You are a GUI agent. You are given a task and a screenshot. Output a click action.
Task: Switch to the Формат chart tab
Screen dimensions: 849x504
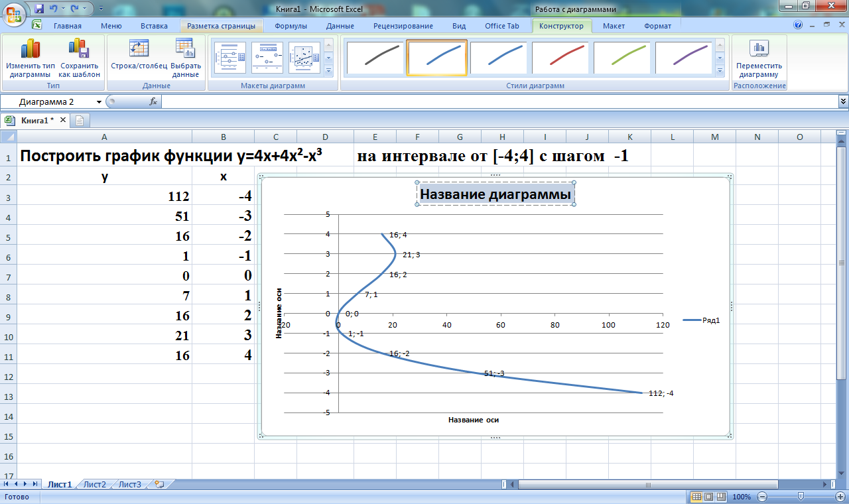657,26
